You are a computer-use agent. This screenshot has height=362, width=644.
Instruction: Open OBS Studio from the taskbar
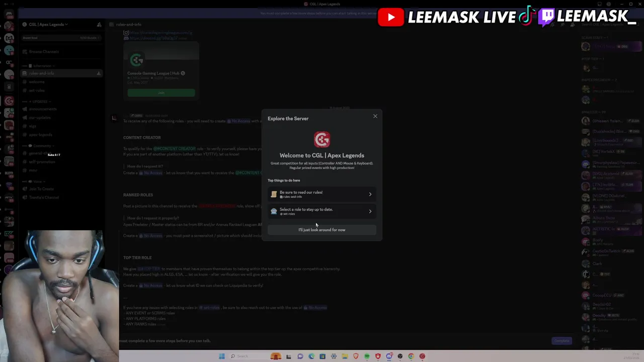pos(400,356)
